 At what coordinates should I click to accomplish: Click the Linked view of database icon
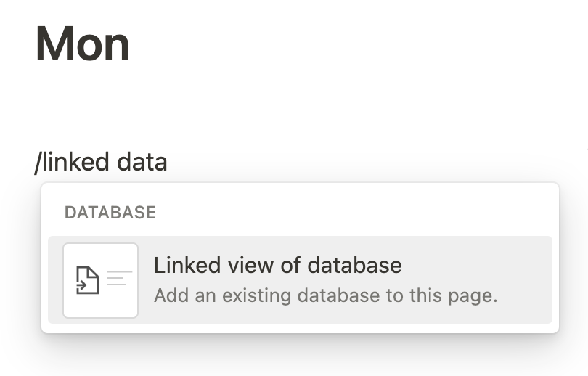click(100, 280)
